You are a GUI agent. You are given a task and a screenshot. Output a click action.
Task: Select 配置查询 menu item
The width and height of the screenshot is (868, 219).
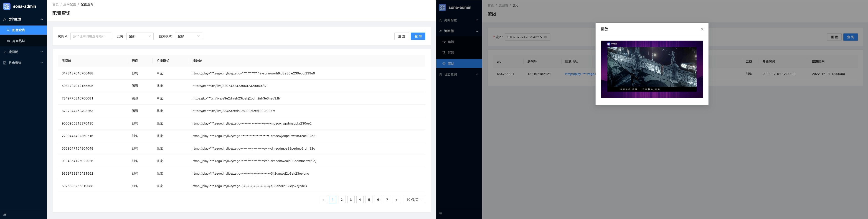point(23,30)
